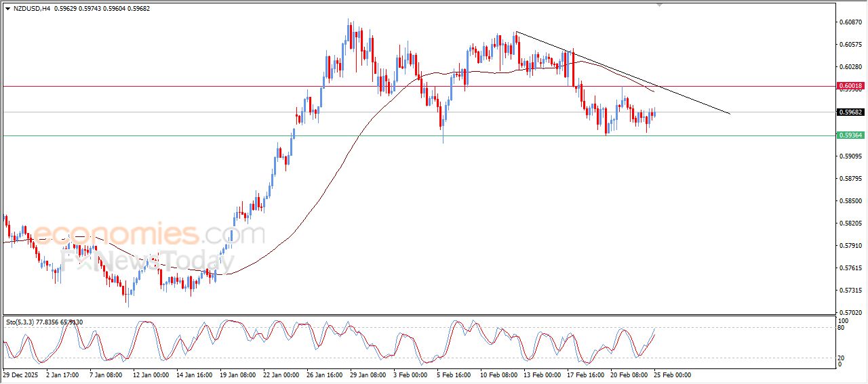Click the stochastic 80 level scale label
The height and width of the screenshot is (384, 868).
843,328
